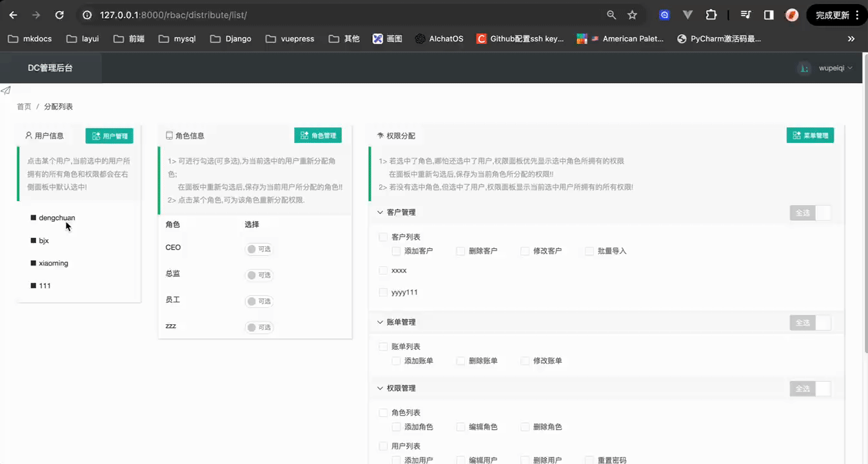Viewport: 868px width, 464px height.
Task: Click the wupeiqi user avatar icon
Action: [x=804, y=68]
